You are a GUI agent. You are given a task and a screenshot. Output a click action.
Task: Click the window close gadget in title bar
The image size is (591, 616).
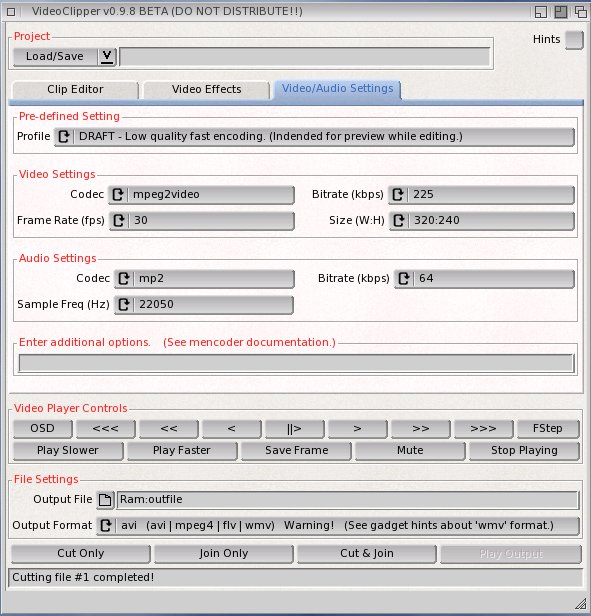pyautogui.click(x=11, y=12)
